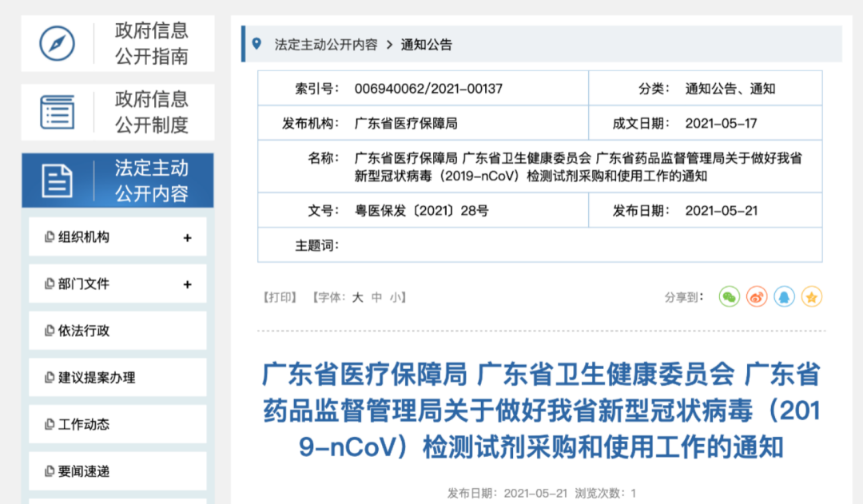Share via the blue QQ penguin icon

point(784,296)
